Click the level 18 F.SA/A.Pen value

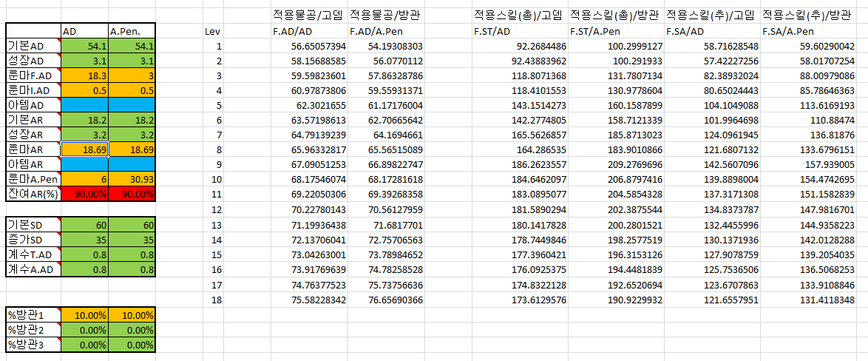811,300
